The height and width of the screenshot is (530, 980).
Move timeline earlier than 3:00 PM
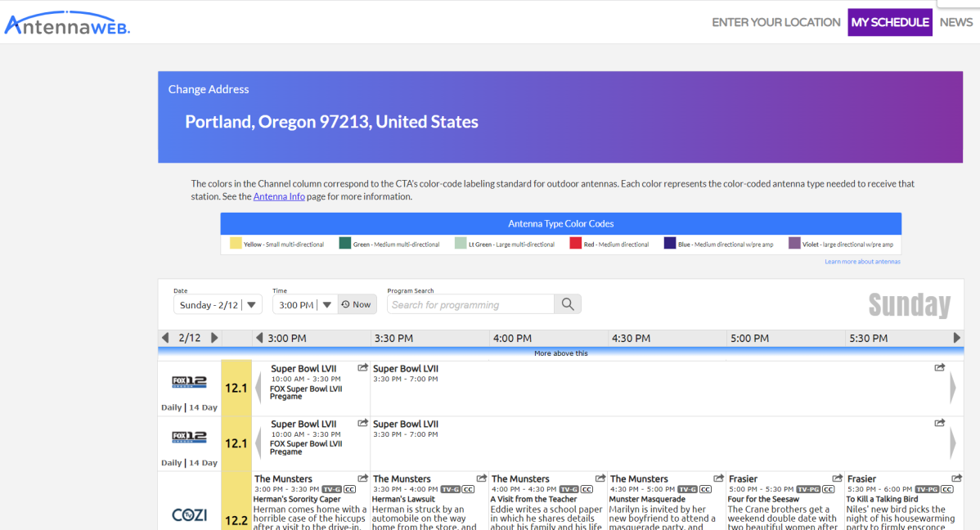click(x=259, y=338)
